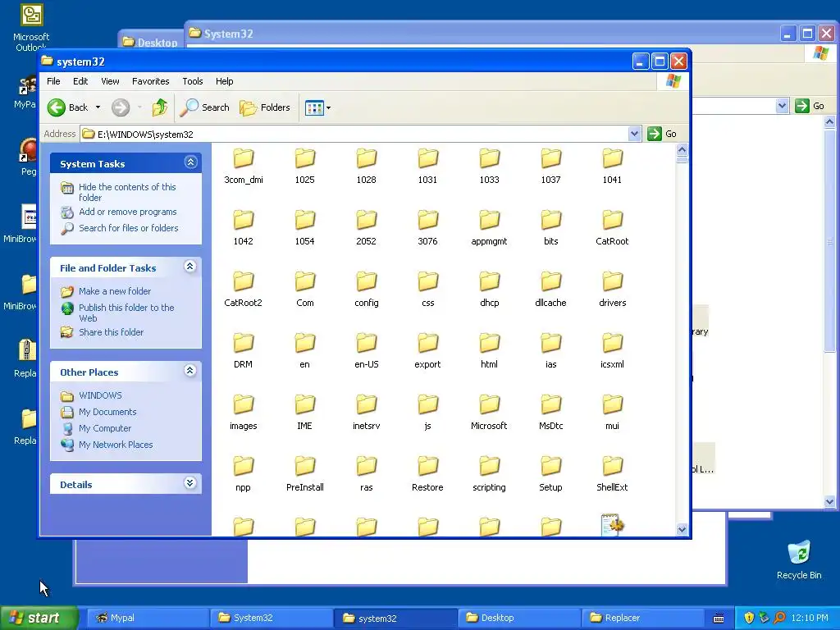Expand the address bar dropdown in system32 window
The height and width of the screenshot is (630, 840).
click(x=634, y=134)
